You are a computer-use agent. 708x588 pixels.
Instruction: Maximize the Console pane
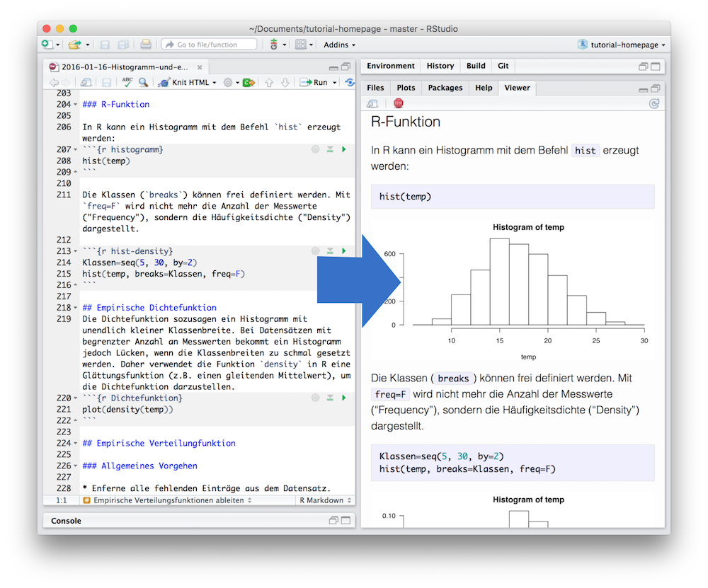[346, 520]
